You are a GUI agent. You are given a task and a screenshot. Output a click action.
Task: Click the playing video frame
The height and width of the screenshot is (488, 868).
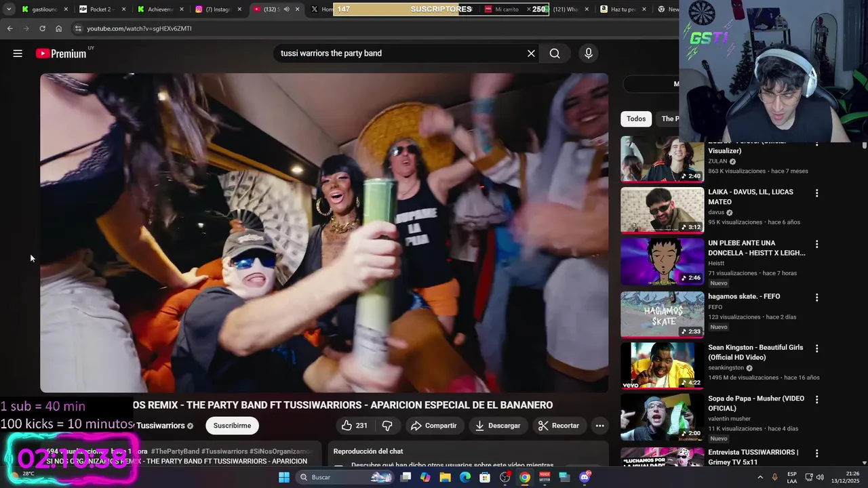pos(324,232)
